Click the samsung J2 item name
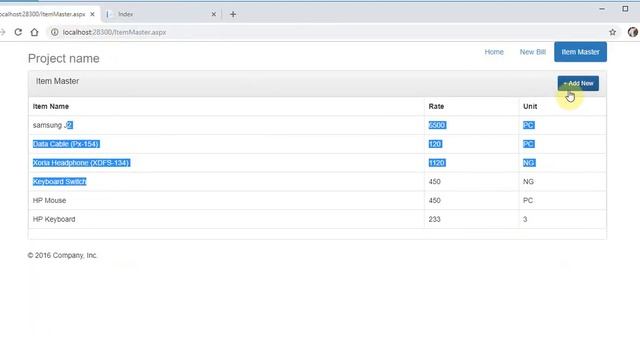The width and height of the screenshot is (640, 360). coord(53,125)
